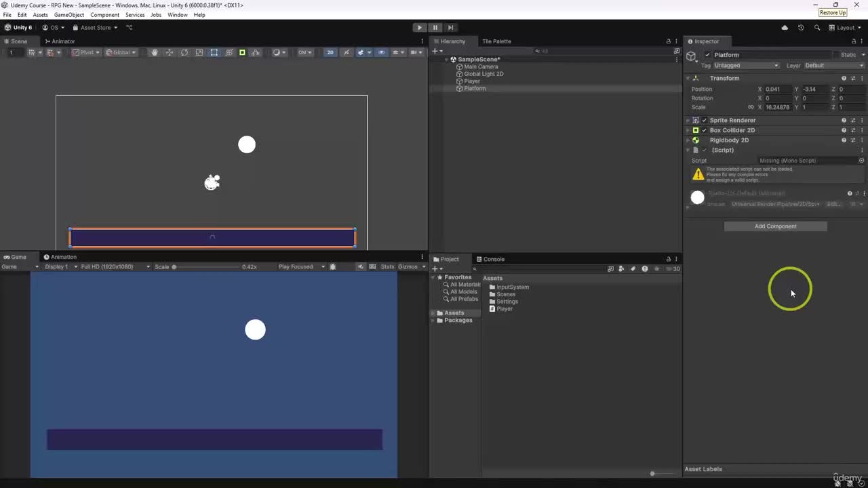The image size is (868, 488).
Task: Toggle Stats overlay in Game view
Action: [387, 267]
